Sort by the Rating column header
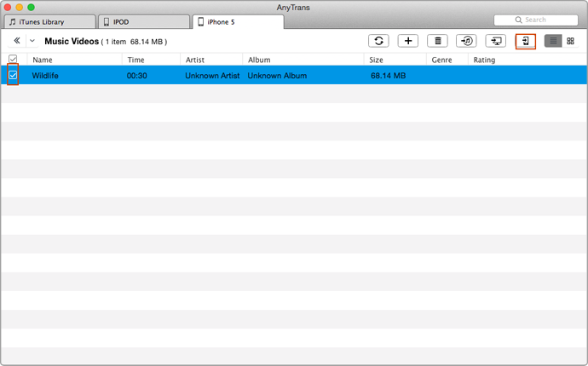The width and height of the screenshot is (588, 366). pyautogui.click(x=484, y=60)
